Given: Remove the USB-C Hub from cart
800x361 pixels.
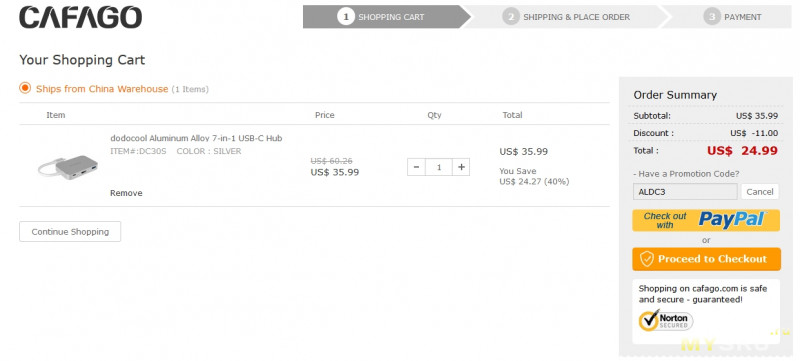Looking at the screenshot, I should (x=126, y=193).
